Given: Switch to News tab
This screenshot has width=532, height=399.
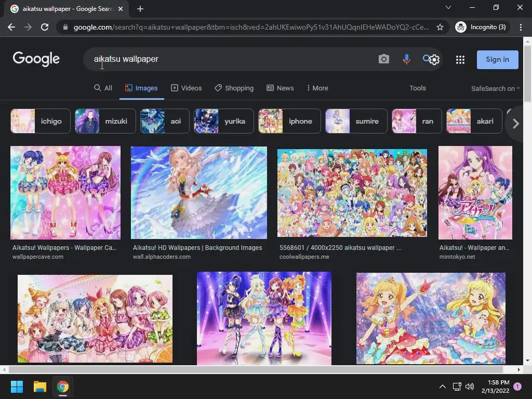Looking at the screenshot, I should click(x=280, y=88).
